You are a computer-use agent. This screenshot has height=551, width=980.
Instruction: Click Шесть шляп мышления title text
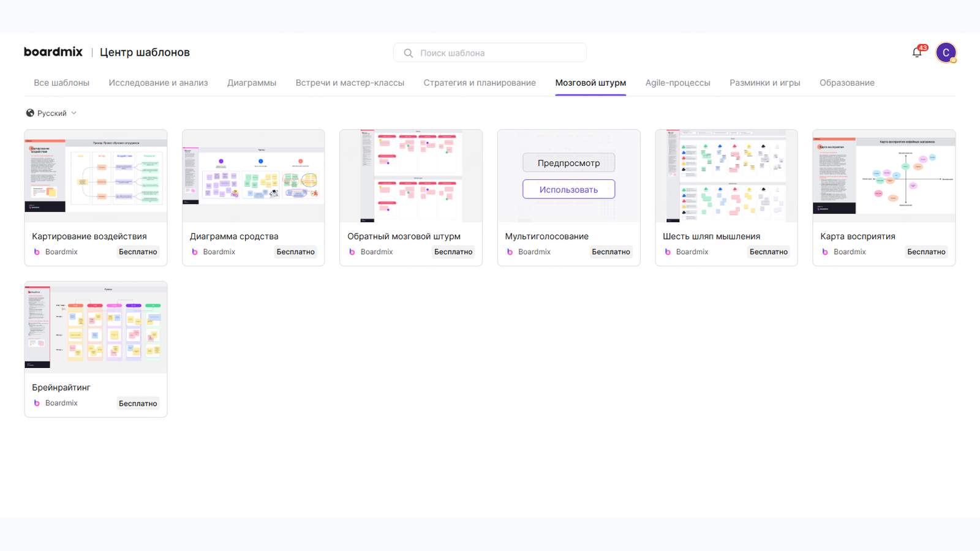[711, 236]
